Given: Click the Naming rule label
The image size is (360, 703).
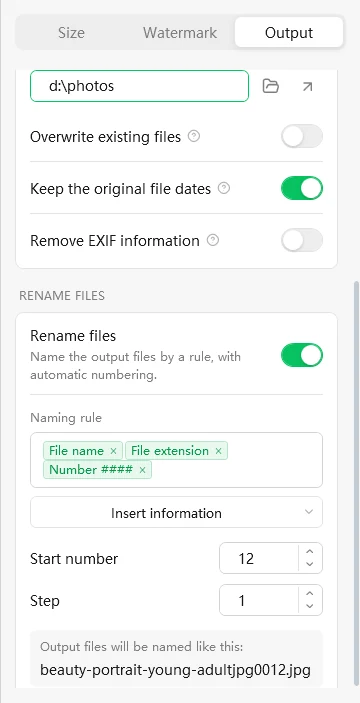Looking at the screenshot, I should 66,418.
